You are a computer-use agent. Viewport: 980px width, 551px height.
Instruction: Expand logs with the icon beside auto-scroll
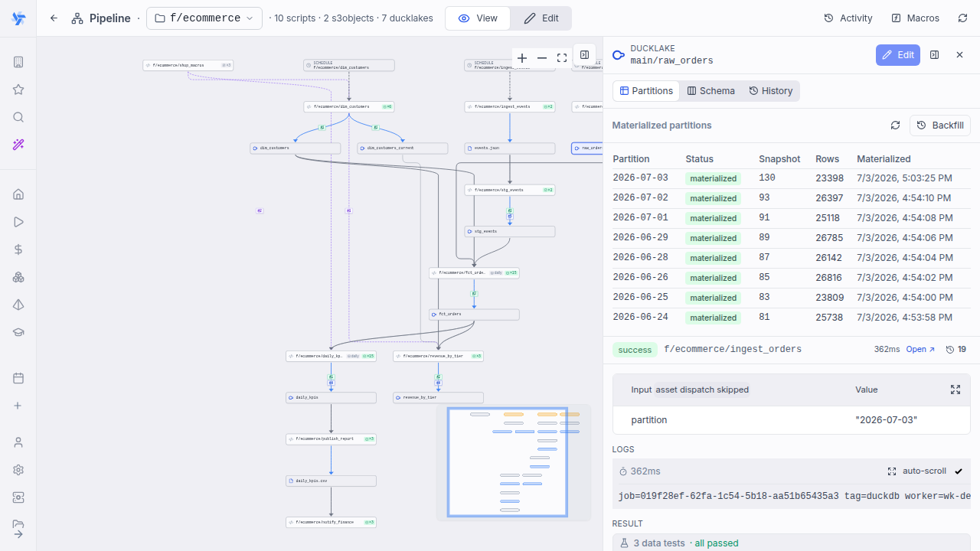tap(892, 471)
